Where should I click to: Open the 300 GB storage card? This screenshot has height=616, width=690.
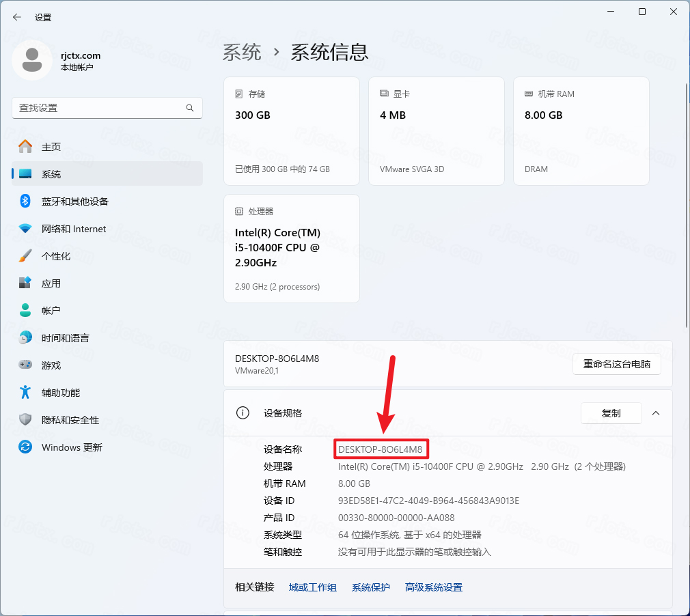tap(292, 131)
